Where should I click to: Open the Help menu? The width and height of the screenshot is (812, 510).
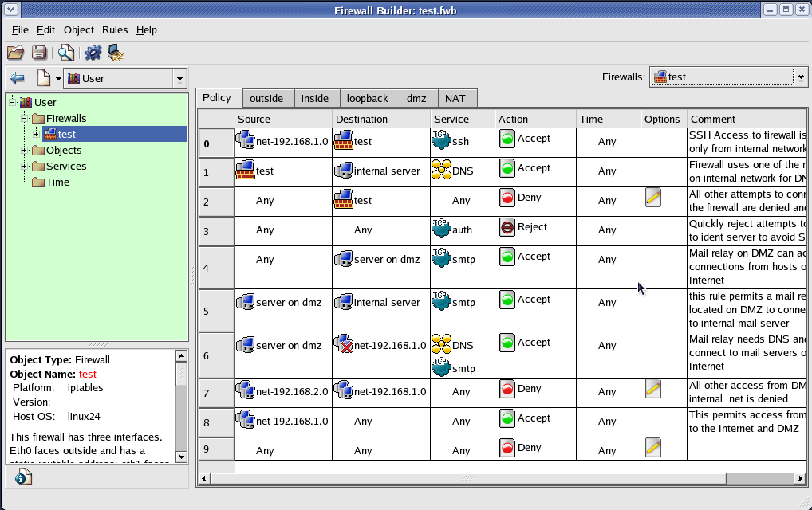tap(147, 30)
